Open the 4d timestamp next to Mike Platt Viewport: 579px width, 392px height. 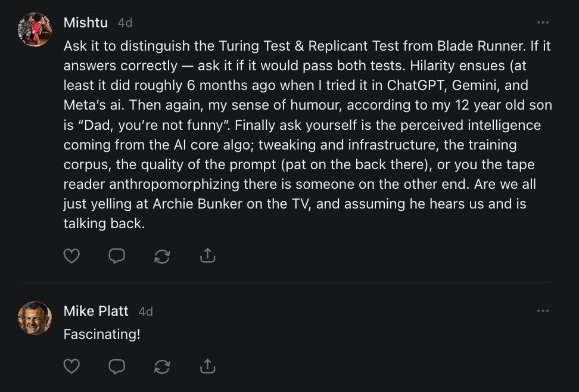point(145,311)
